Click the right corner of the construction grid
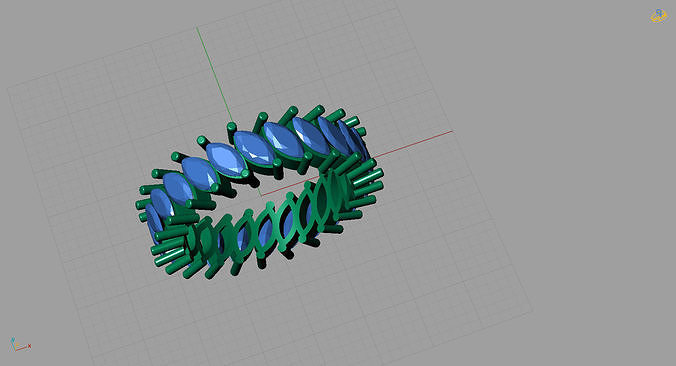676x366 pixels. (533, 310)
